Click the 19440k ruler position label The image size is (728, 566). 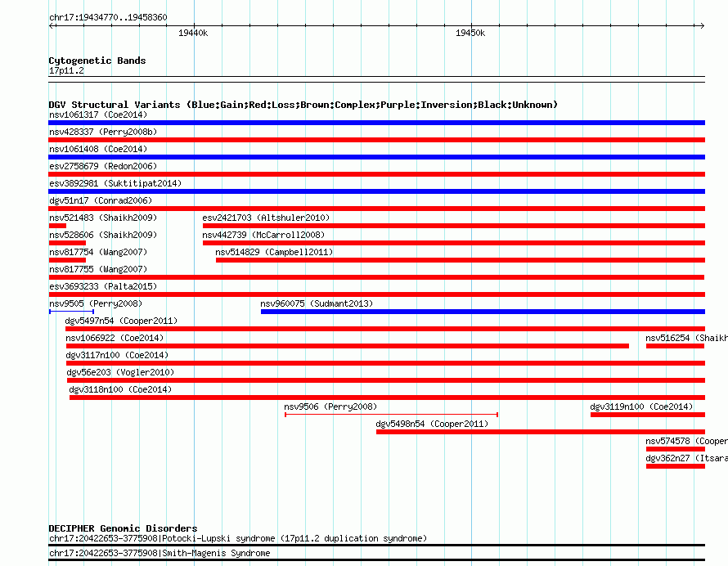[x=193, y=33]
